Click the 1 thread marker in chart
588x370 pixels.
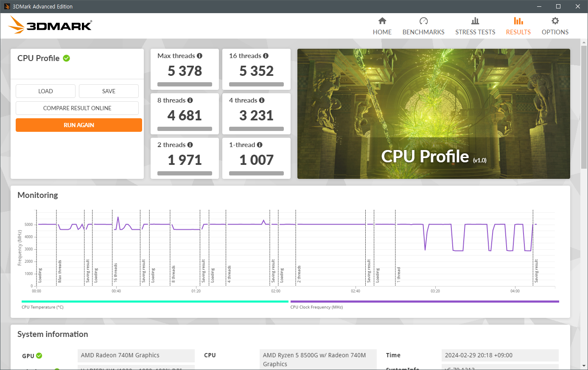pyautogui.click(x=399, y=275)
